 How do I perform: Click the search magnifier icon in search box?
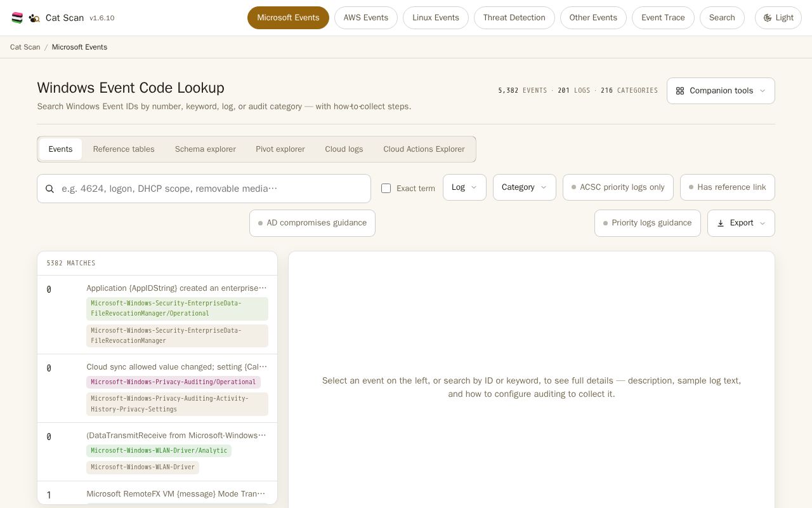click(x=50, y=189)
